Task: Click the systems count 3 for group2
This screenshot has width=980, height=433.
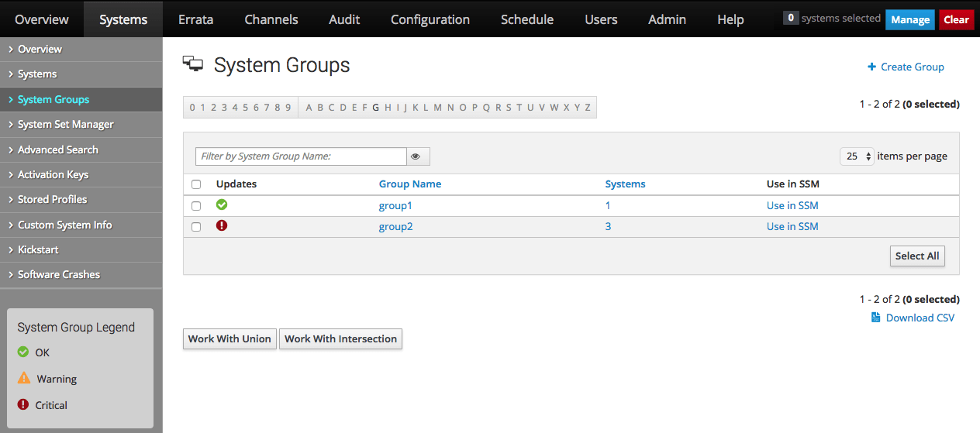Action: coord(608,226)
